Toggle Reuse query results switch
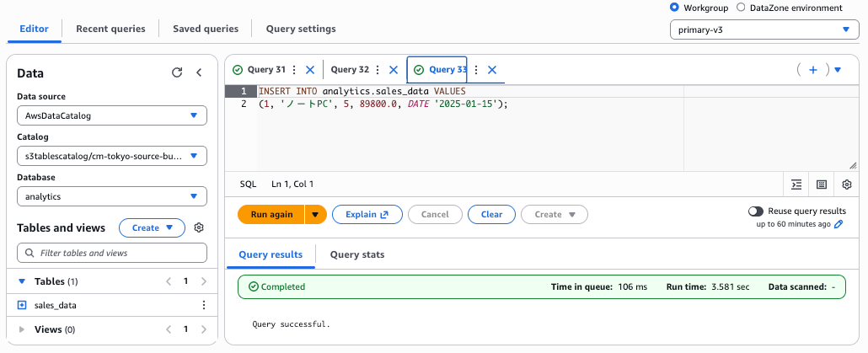This screenshot has height=353, width=868. 756,211
